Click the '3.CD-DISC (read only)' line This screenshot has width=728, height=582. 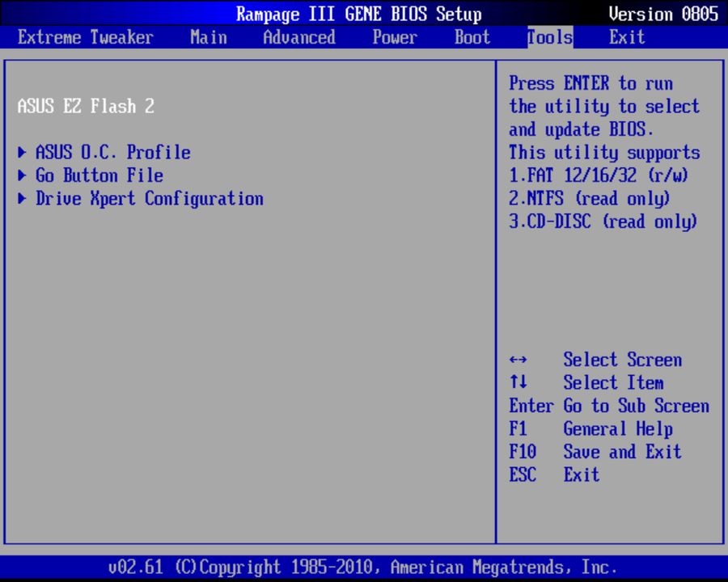pos(603,221)
